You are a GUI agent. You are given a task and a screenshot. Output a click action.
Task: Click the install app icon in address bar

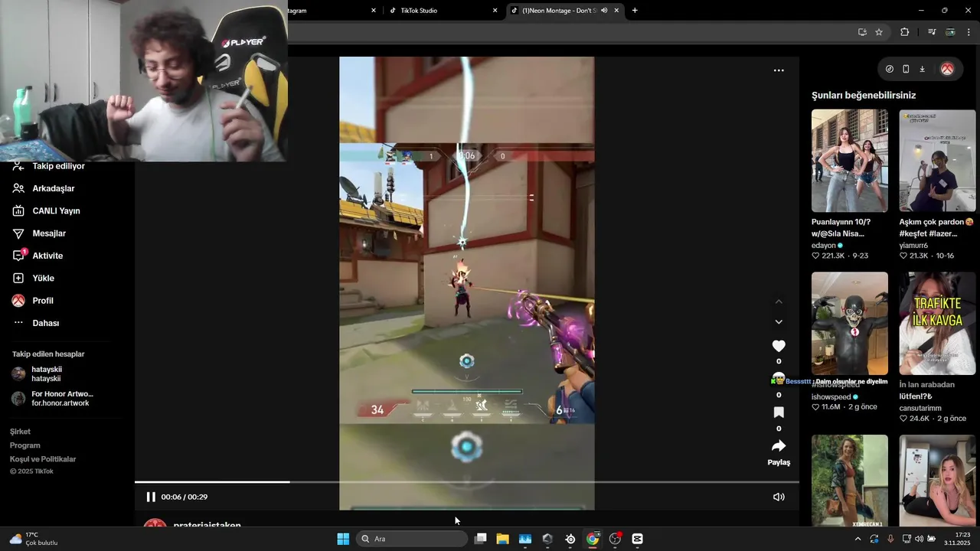[x=862, y=32]
